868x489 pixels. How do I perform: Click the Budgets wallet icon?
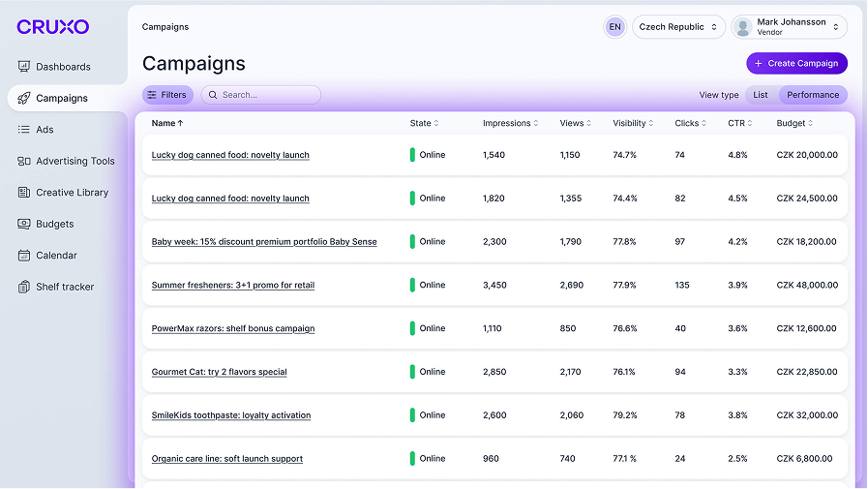[24, 224]
